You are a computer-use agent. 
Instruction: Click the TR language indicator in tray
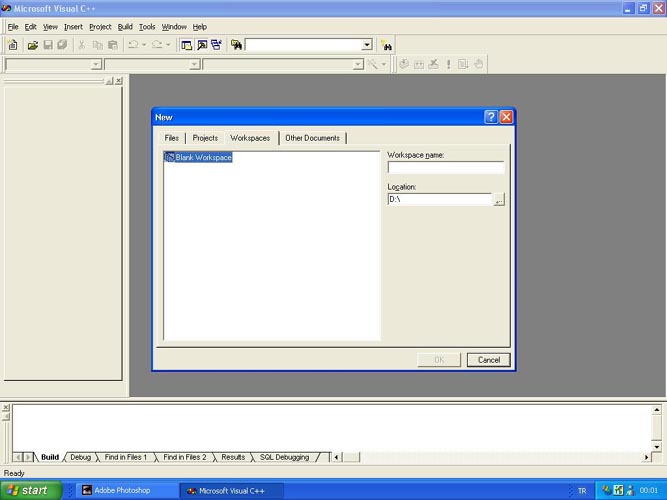click(x=582, y=491)
